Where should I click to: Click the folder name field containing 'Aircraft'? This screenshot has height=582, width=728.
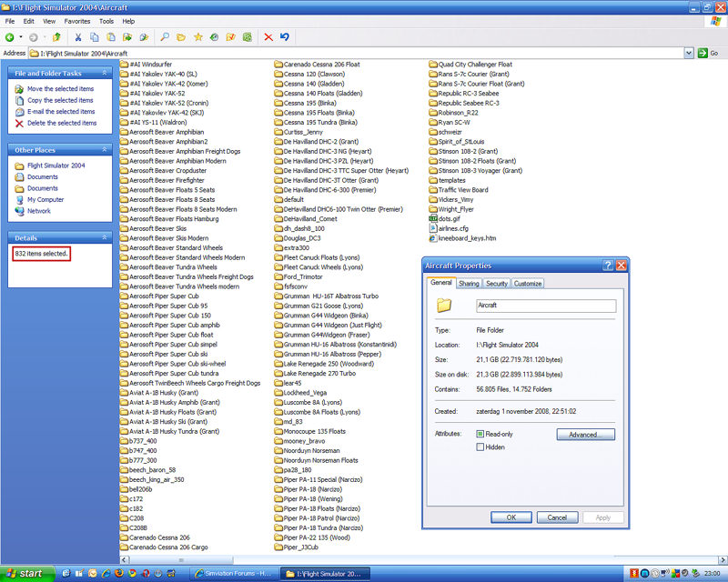(546, 306)
